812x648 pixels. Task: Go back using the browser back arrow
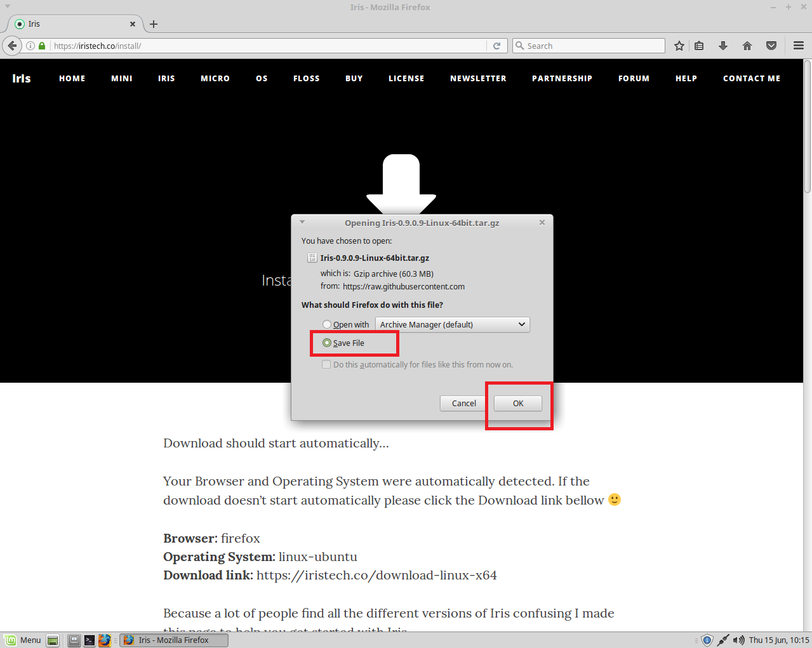pyautogui.click(x=12, y=46)
